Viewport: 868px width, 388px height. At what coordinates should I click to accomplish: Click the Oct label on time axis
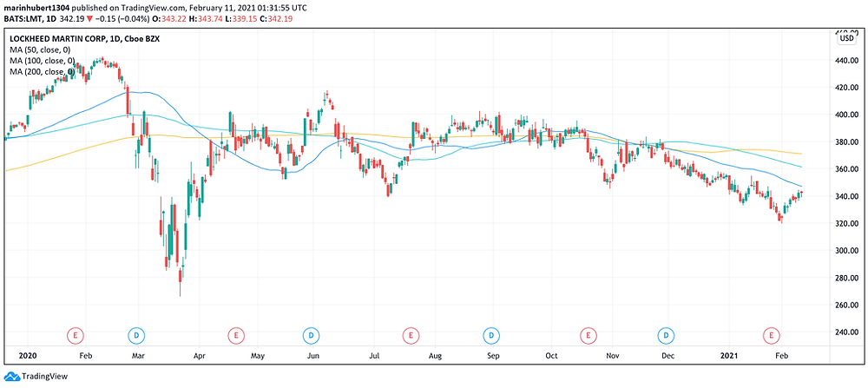[x=551, y=355]
